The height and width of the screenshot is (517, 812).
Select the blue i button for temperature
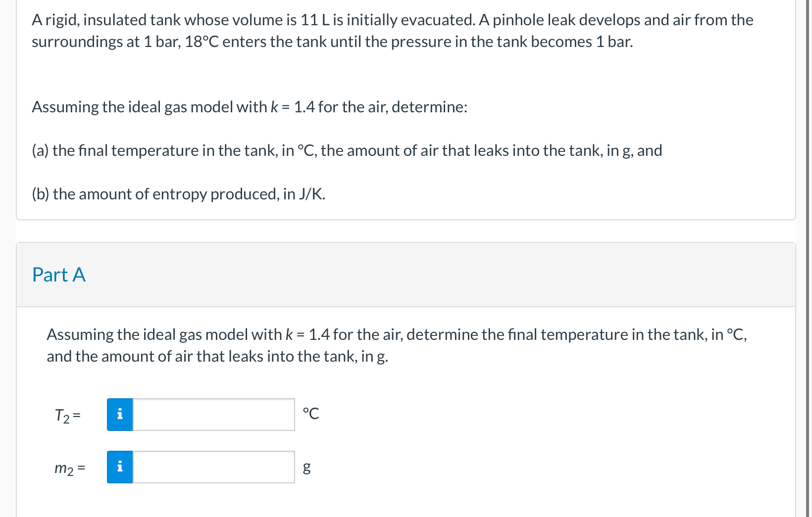pos(119,414)
